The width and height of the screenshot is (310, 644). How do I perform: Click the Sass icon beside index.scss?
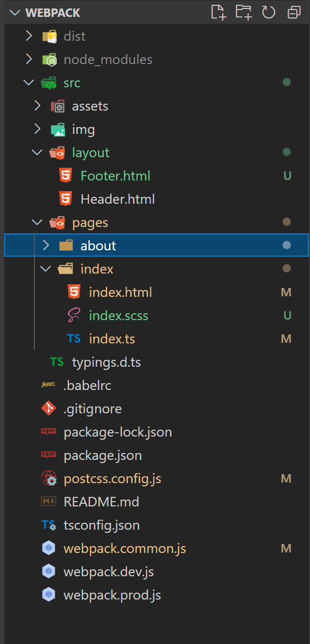[74, 315]
